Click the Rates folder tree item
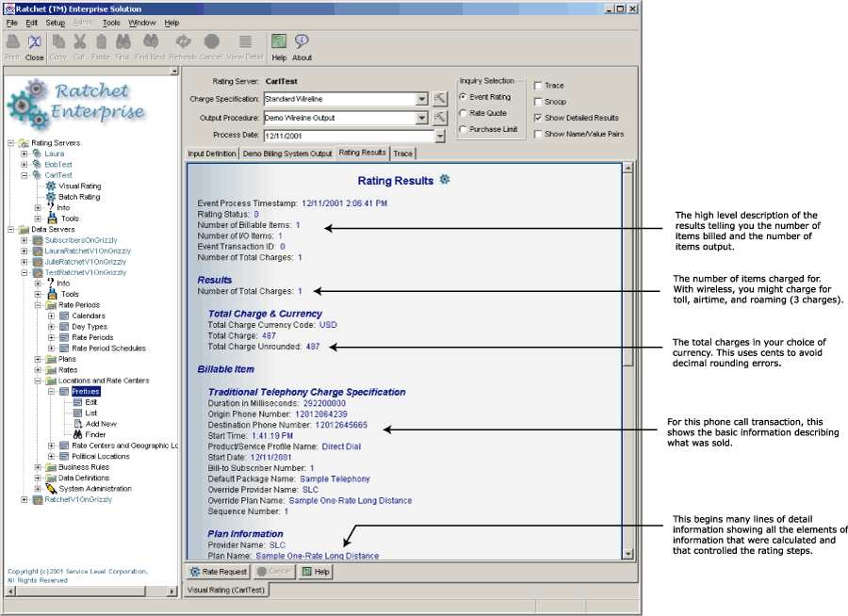The image size is (848, 616). (x=68, y=370)
